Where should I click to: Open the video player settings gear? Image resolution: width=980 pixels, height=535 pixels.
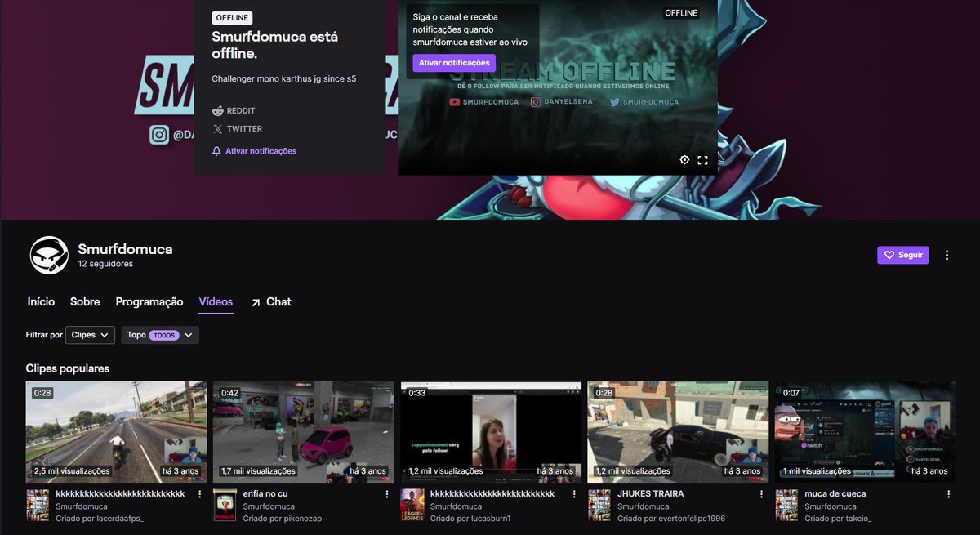pyautogui.click(x=684, y=160)
